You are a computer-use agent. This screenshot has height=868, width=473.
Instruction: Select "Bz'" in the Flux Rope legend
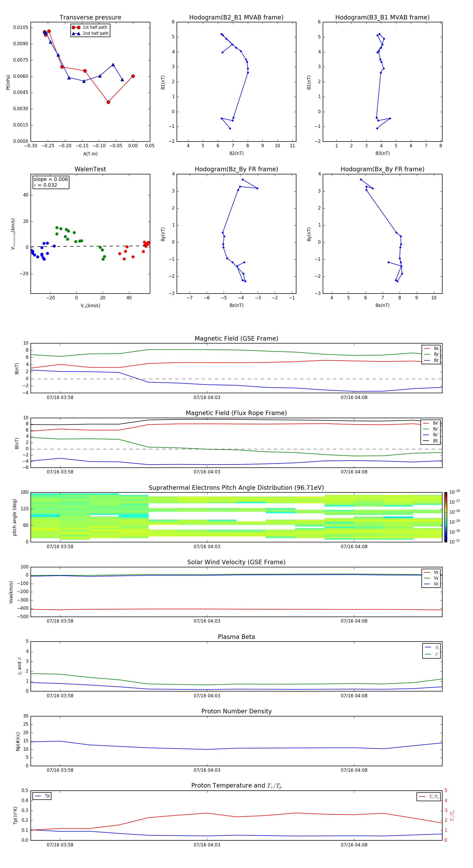coord(431,435)
